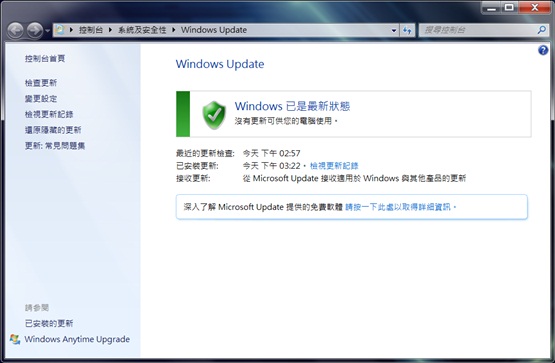Select the 系統及安全性 breadcrumb segment
This screenshot has height=363, width=555.
click(142, 30)
